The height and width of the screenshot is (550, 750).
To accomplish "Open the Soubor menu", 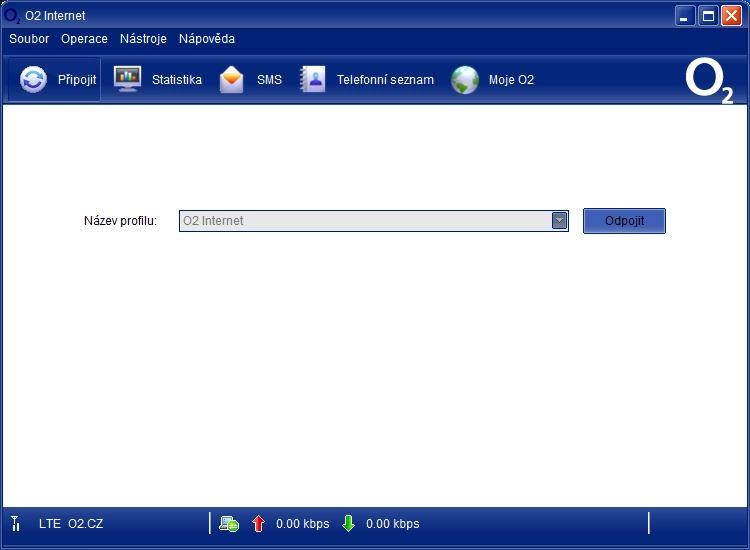I will [x=29, y=39].
